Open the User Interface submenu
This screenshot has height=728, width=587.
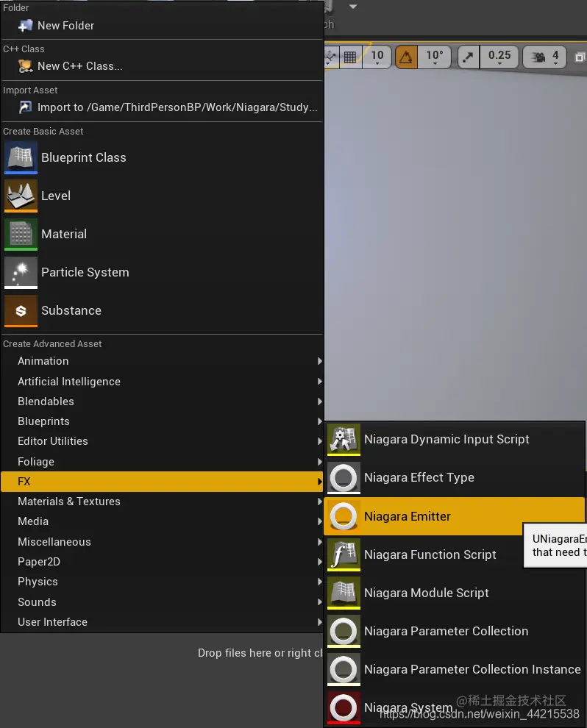point(162,622)
